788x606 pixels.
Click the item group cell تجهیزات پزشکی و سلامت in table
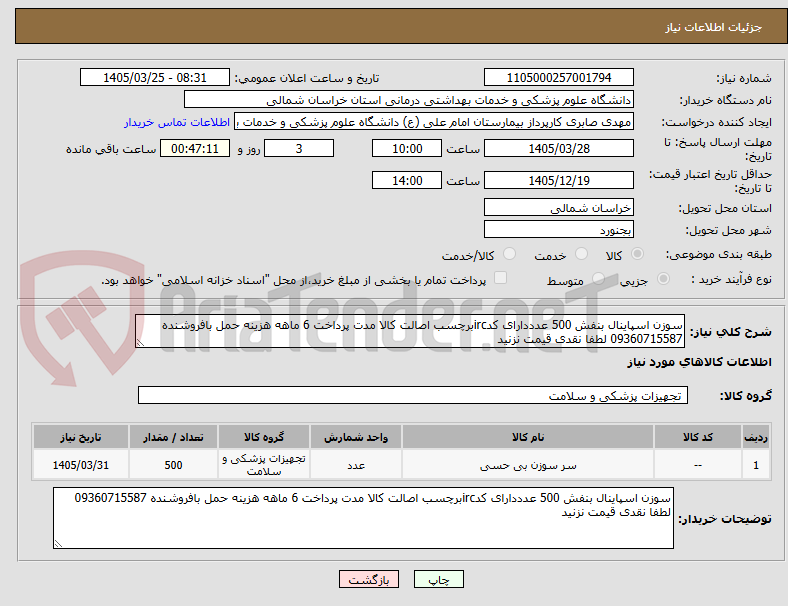click(x=264, y=465)
